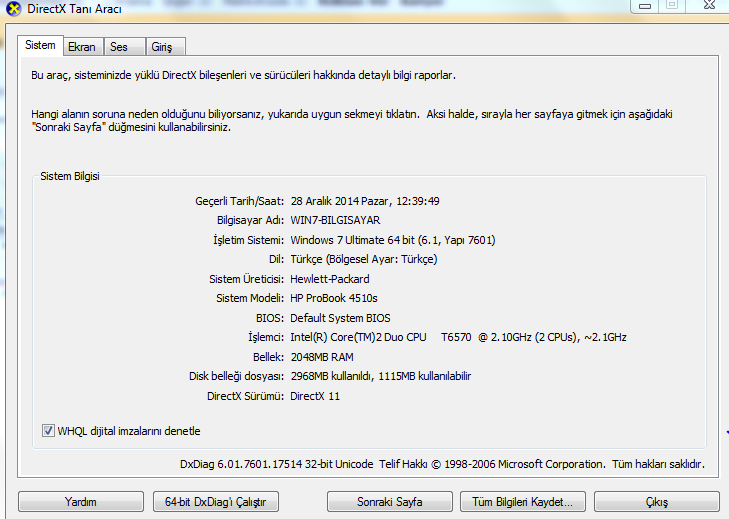Toggle WHQL dijital imzalarını denetle checkbox
The height and width of the screenshot is (519, 729).
coord(48,431)
